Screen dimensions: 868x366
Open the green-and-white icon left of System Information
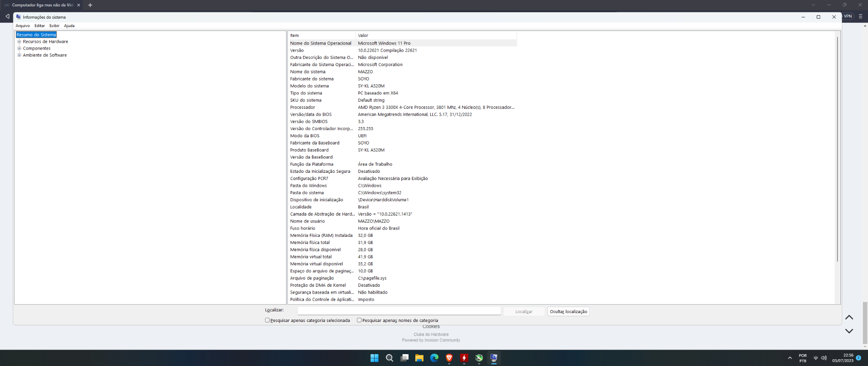479,358
